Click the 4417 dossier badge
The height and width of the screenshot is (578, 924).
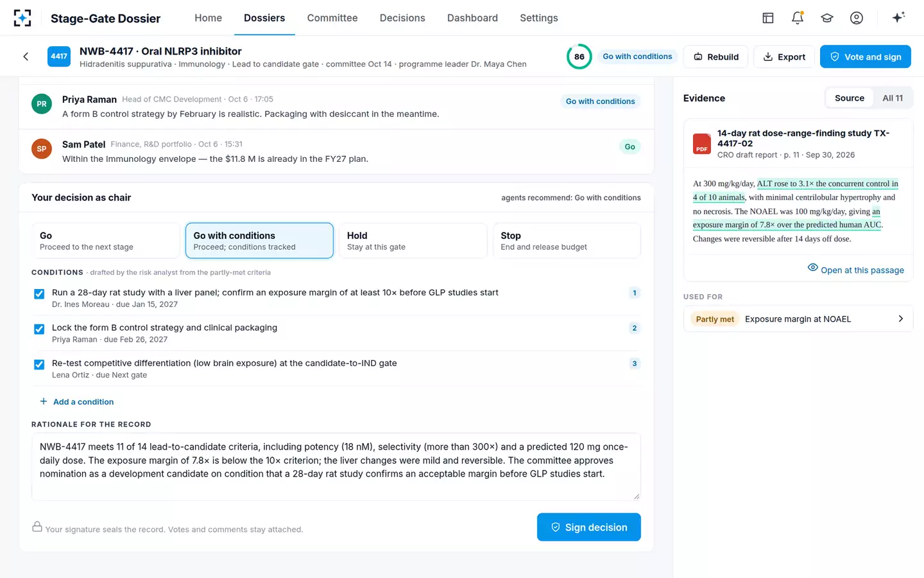pyautogui.click(x=59, y=57)
